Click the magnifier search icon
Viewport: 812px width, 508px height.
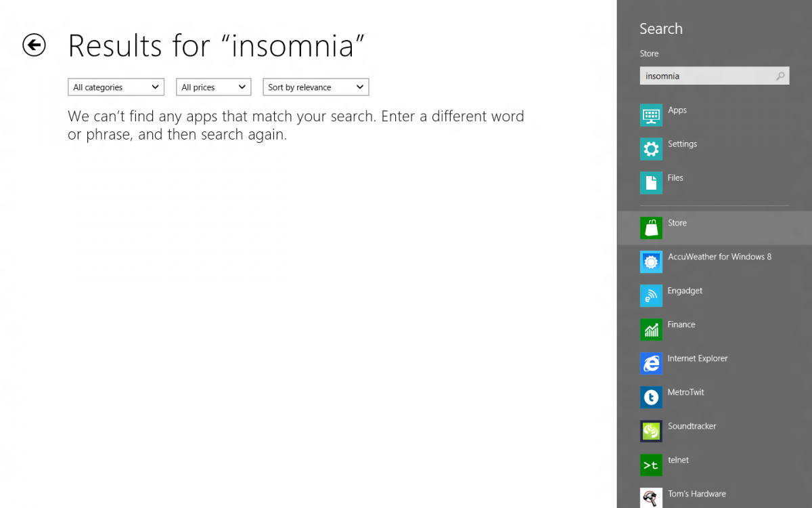pyautogui.click(x=781, y=76)
